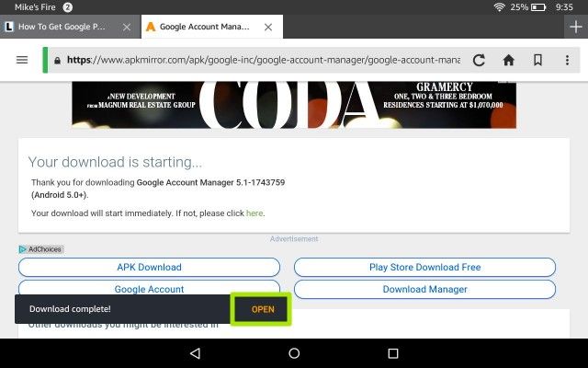Add a new browser tab with plus
The width and height of the screenshot is (588, 368).
(x=576, y=27)
